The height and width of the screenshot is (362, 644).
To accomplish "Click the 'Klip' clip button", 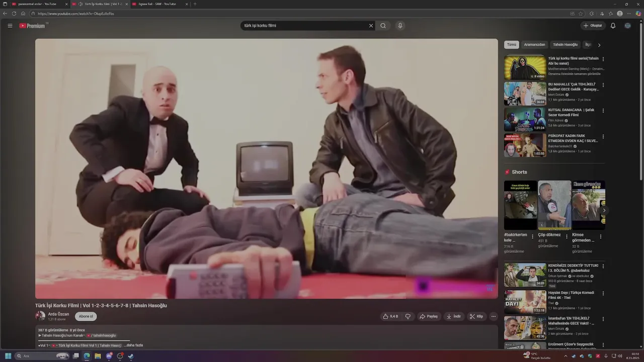I will coord(476,316).
